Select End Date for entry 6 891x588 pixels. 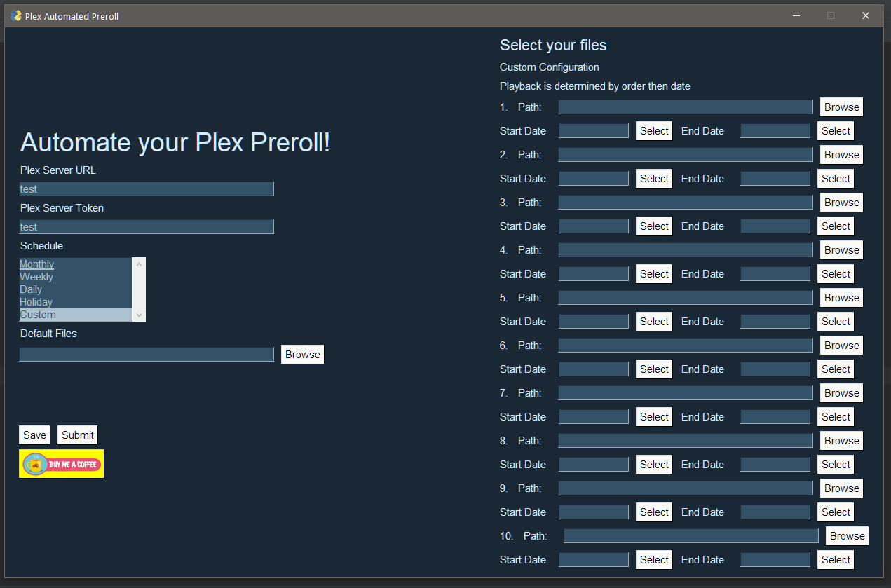point(836,369)
